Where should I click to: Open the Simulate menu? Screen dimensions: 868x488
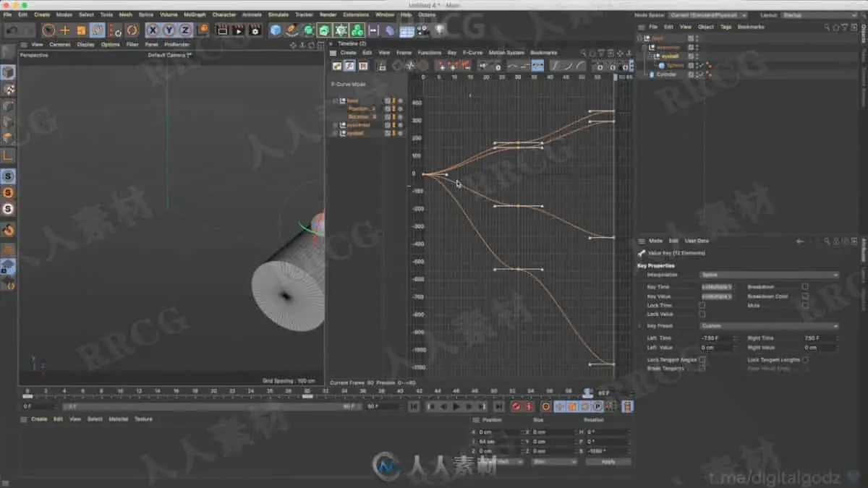(278, 14)
